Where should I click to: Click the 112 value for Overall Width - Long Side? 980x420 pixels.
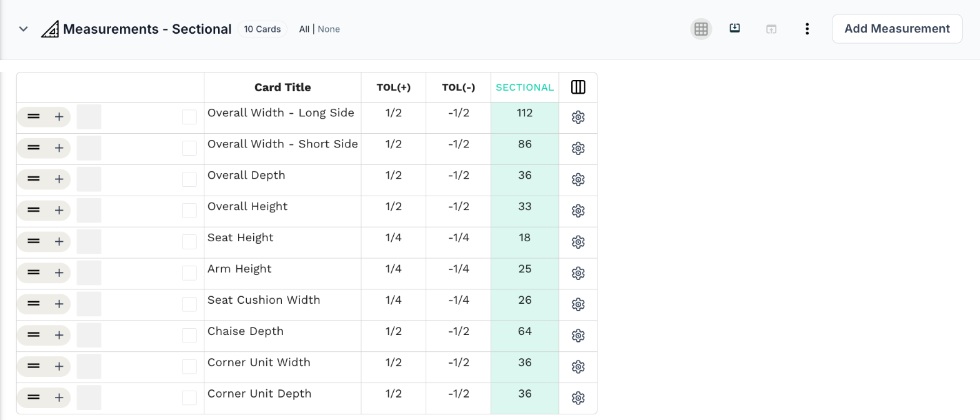click(525, 113)
